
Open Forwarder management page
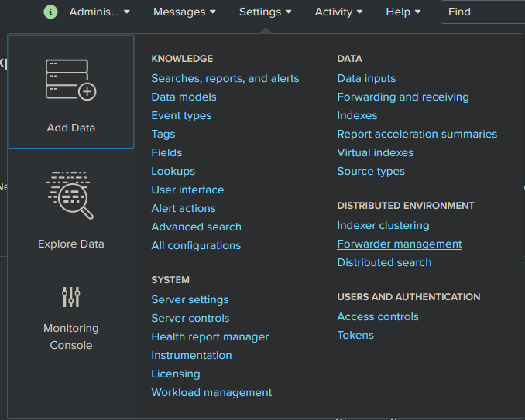point(400,244)
